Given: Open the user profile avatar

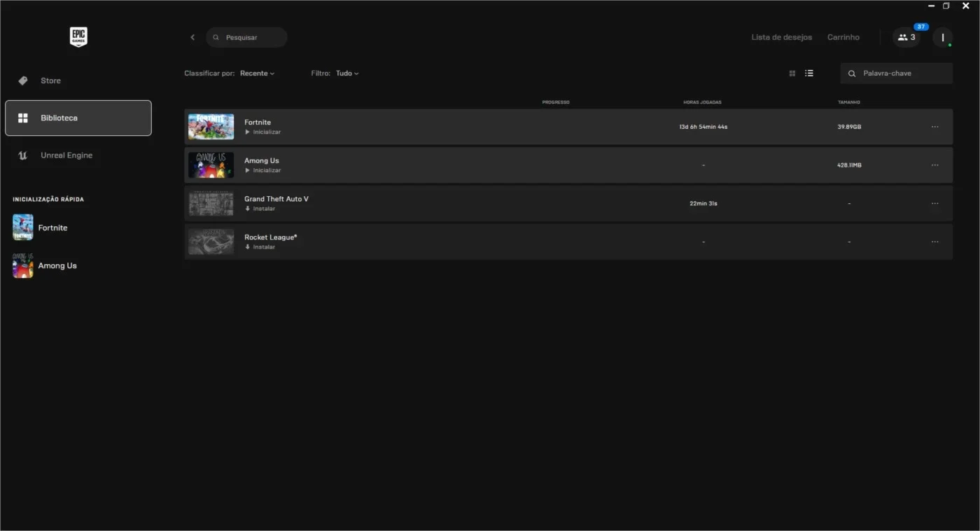Looking at the screenshot, I should coord(942,37).
